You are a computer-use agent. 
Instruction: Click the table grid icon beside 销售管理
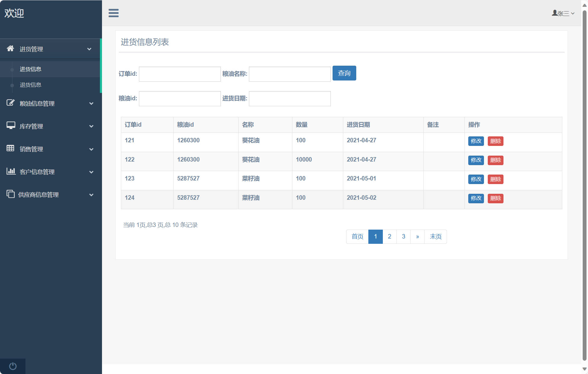[x=10, y=148]
